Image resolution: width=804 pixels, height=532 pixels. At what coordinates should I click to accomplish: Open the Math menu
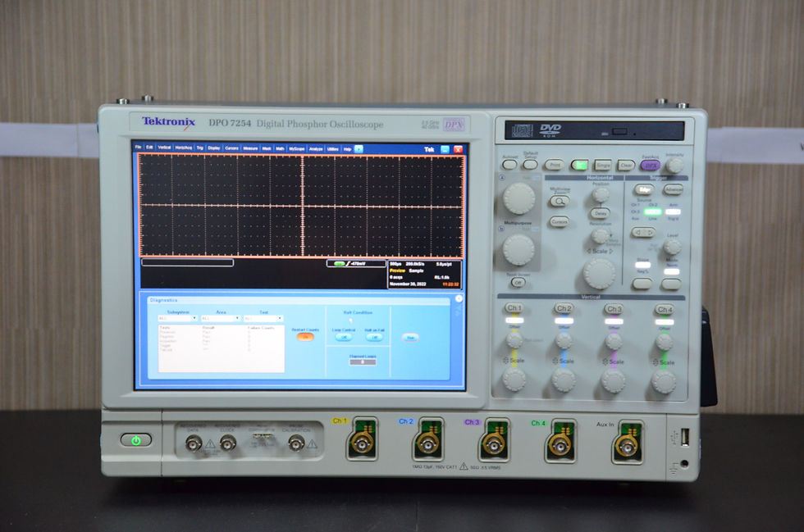(x=280, y=148)
